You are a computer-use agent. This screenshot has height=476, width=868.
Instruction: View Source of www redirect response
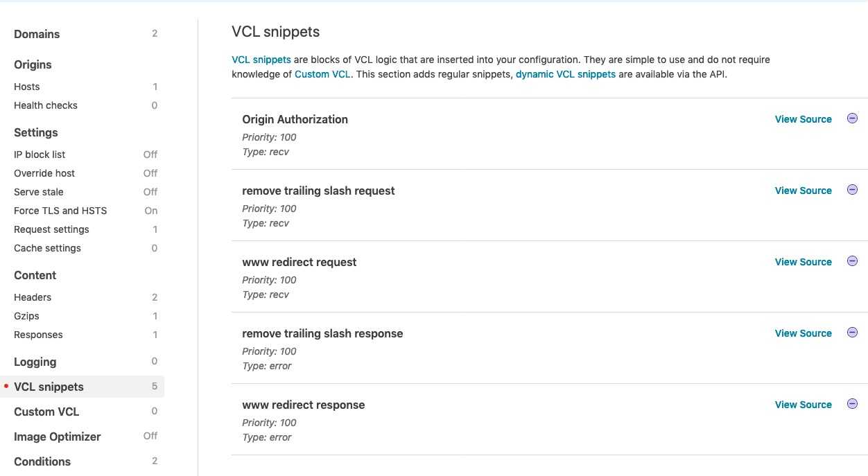(803, 405)
